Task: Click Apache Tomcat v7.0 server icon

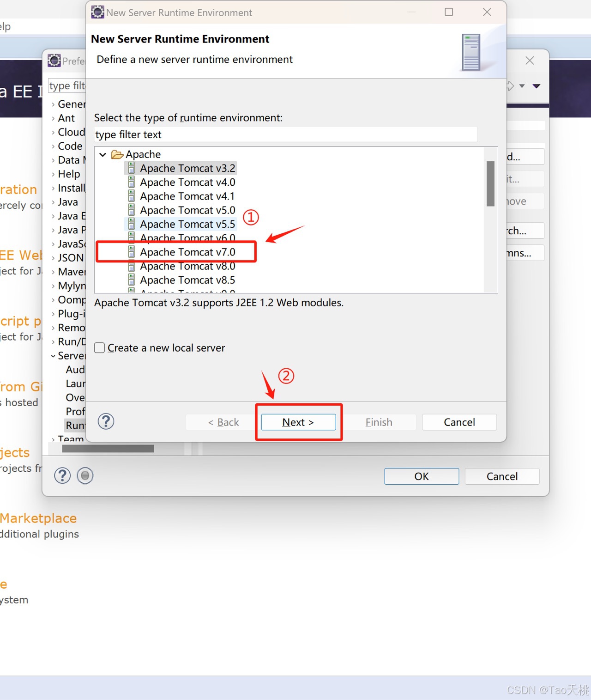Action: (132, 252)
